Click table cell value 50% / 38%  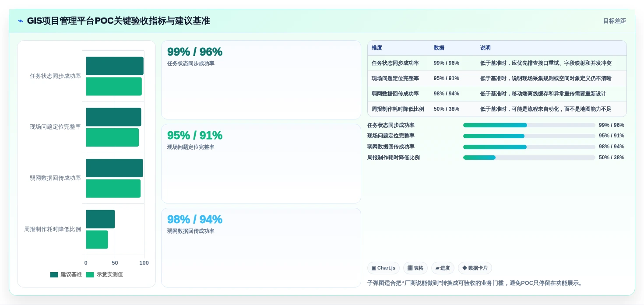point(446,109)
